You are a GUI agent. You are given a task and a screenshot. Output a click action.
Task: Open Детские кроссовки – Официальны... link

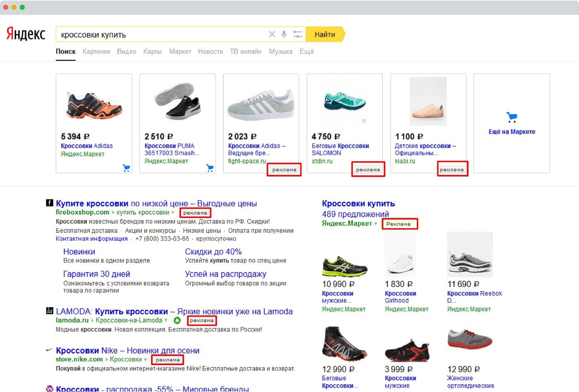(x=425, y=149)
